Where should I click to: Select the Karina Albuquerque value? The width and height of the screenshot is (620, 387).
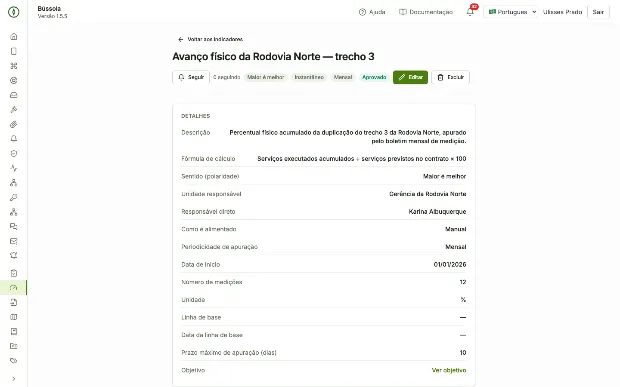click(x=437, y=212)
